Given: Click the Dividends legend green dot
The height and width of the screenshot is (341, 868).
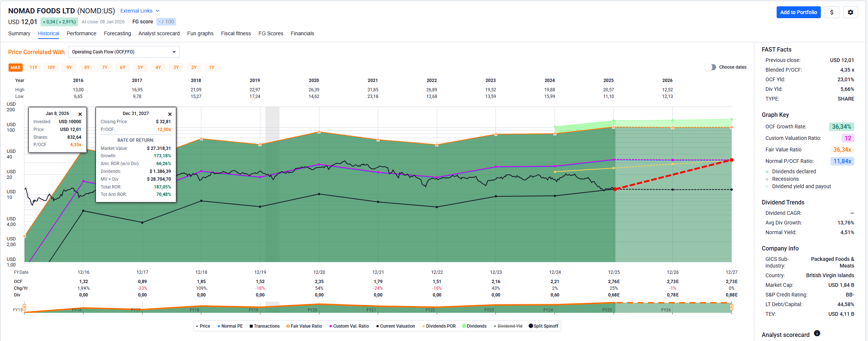Looking at the screenshot, I should 464,326.
